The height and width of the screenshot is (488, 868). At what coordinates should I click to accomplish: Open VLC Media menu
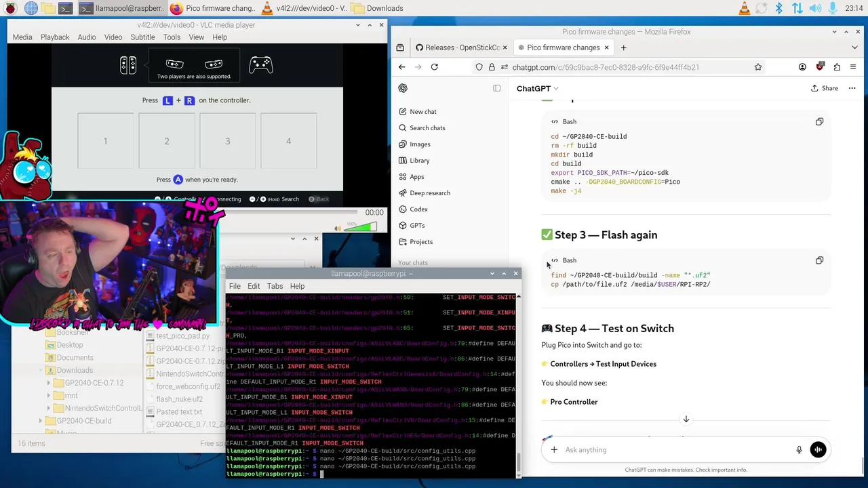pos(22,37)
